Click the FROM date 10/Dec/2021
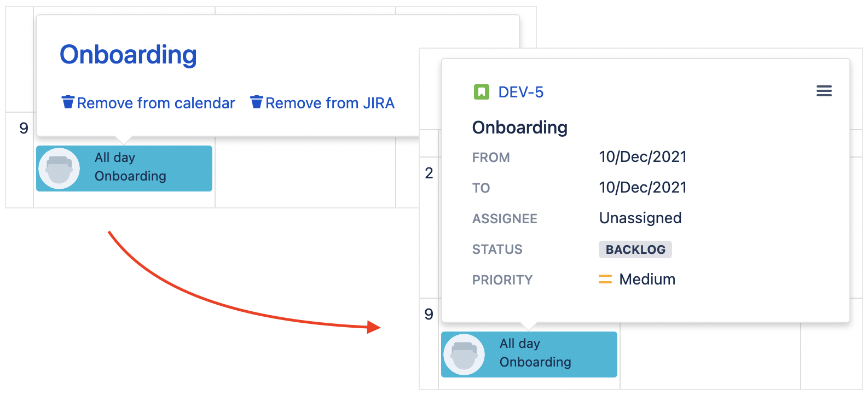The height and width of the screenshot is (395, 868). [643, 157]
